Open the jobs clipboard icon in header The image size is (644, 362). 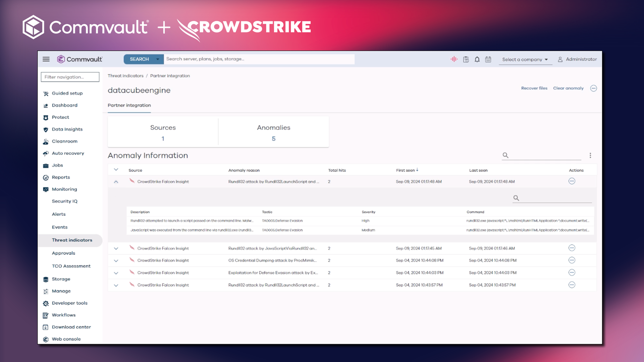(466, 59)
